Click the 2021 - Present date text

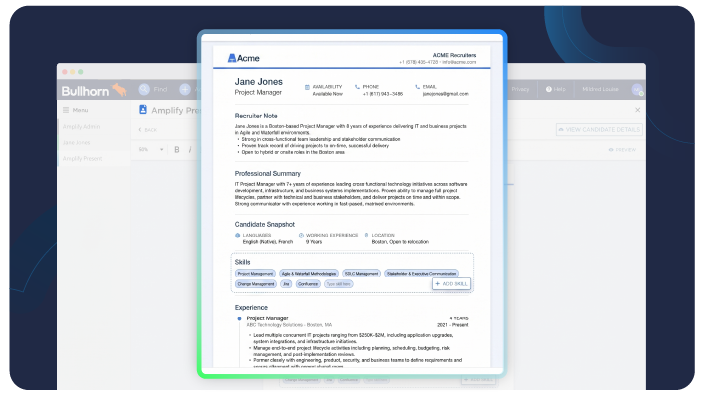pos(452,325)
